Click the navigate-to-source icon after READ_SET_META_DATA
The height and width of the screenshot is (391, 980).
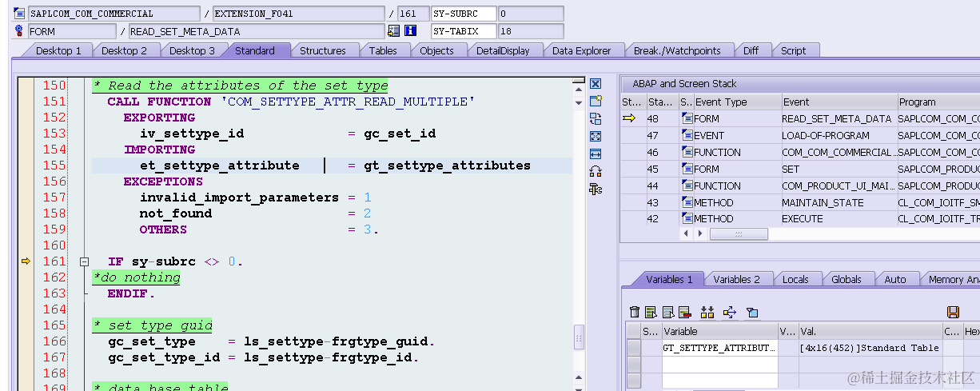point(393,31)
